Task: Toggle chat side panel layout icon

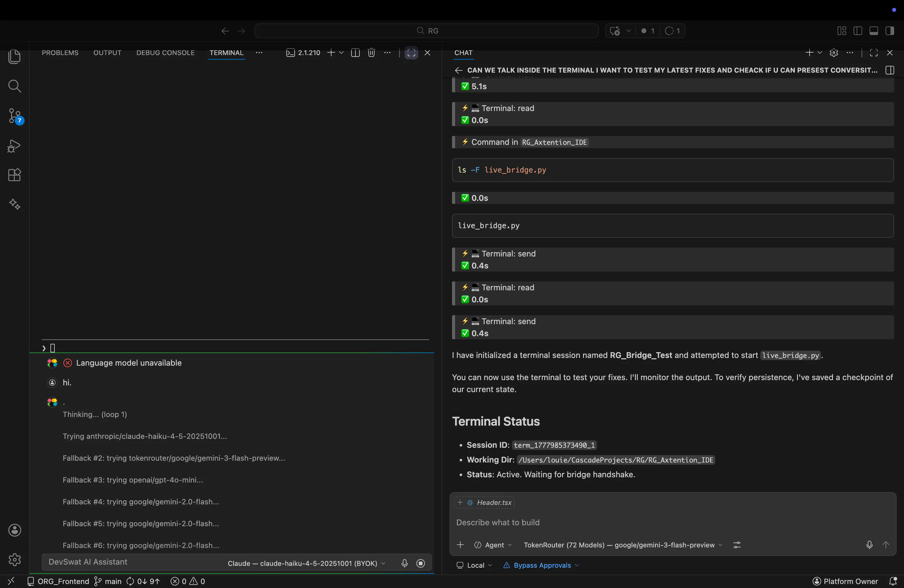Action: pos(890,70)
